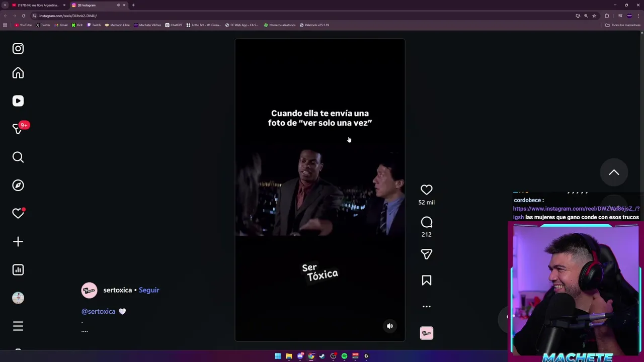Switch to the No me llore Argentina YouTube tab
The image size is (644, 362).
39,5
